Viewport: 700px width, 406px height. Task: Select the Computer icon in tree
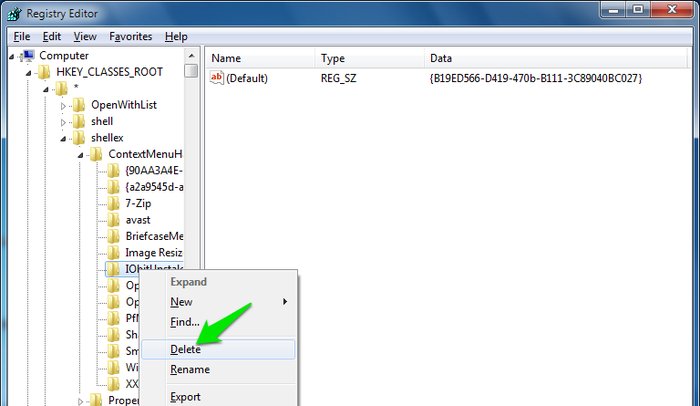tap(28, 55)
